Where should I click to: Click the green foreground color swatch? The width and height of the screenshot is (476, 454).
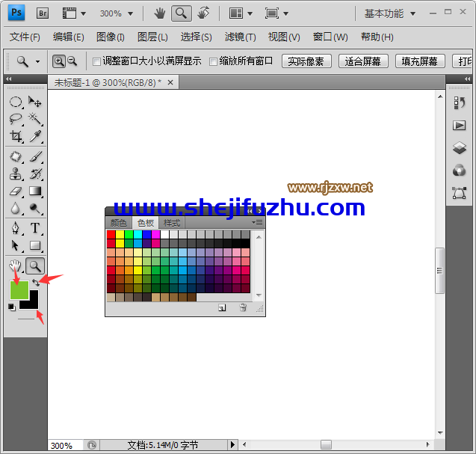(19, 290)
